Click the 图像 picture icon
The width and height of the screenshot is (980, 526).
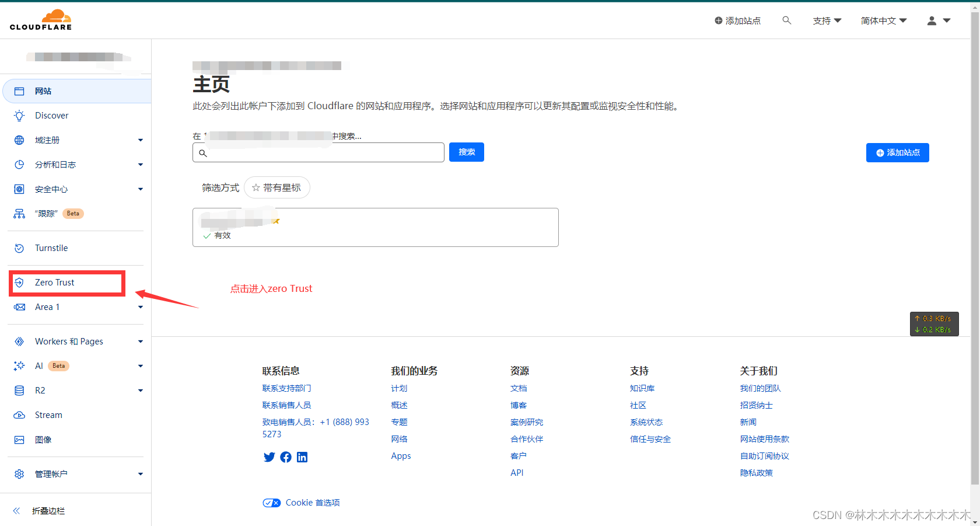coord(19,440)
